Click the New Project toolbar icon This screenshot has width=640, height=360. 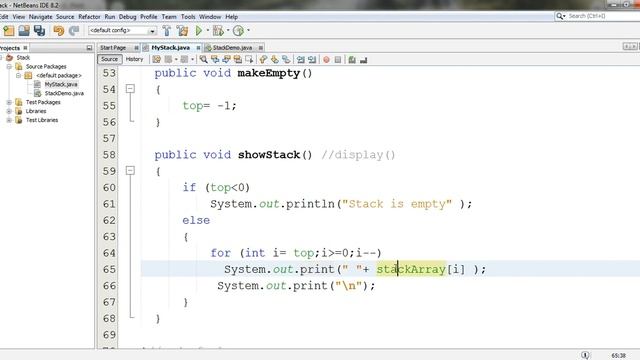click(x=8, y=31)
